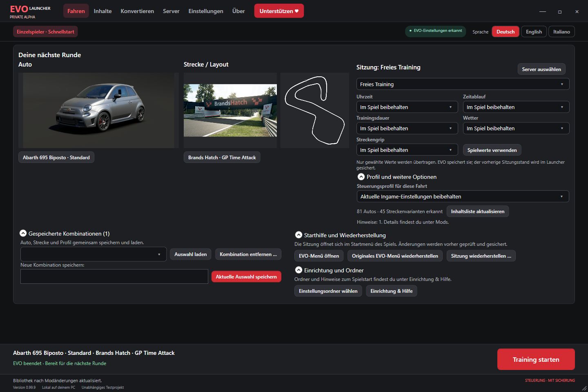Click Kombination entfernen button

(x=248, y=254)
